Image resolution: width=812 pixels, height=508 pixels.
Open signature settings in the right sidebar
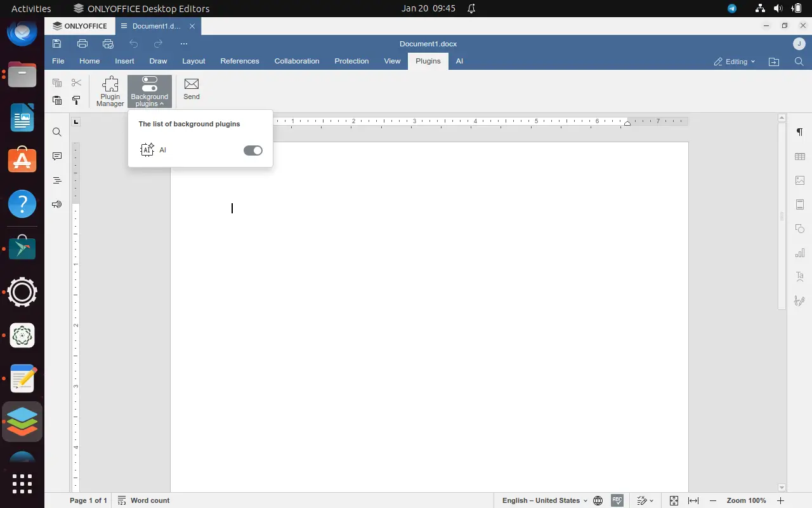click(x=800, y=301)
